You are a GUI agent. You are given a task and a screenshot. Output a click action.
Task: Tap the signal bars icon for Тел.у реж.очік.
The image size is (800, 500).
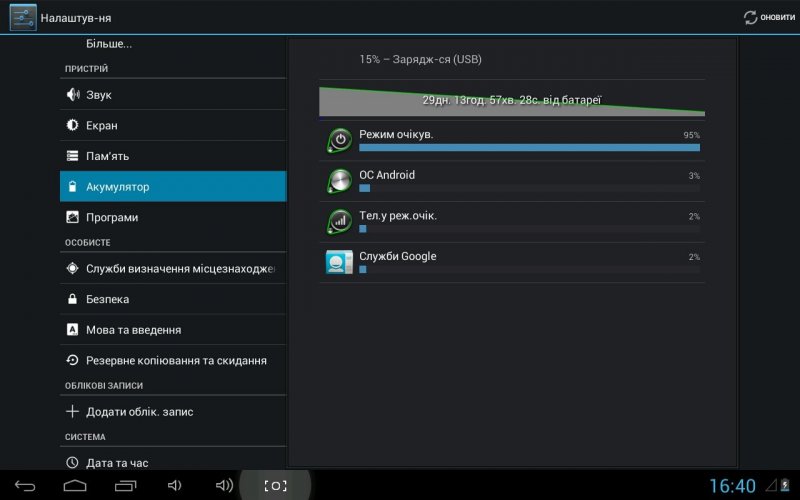339,221
